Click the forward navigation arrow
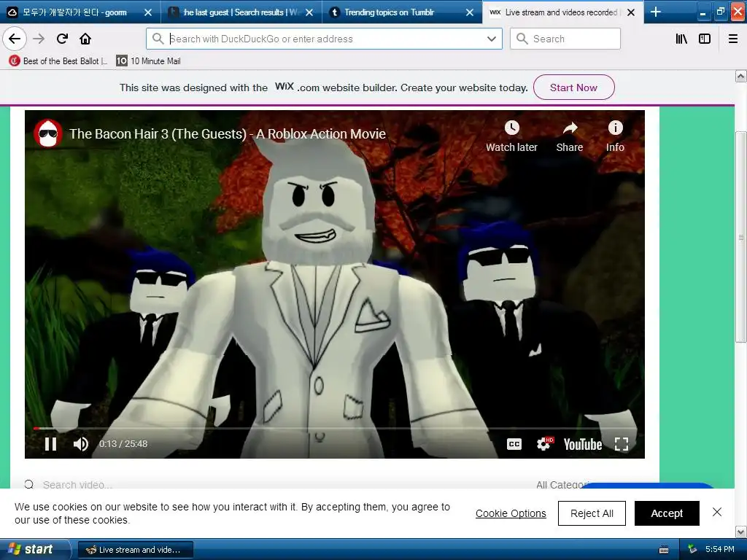Screen dimensions: 747x560 39,39
